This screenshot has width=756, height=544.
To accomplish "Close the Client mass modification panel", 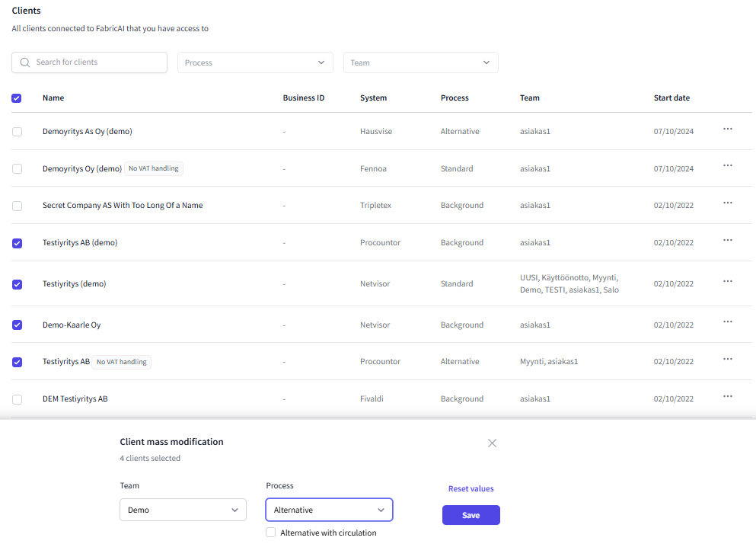I will point(492,443).
